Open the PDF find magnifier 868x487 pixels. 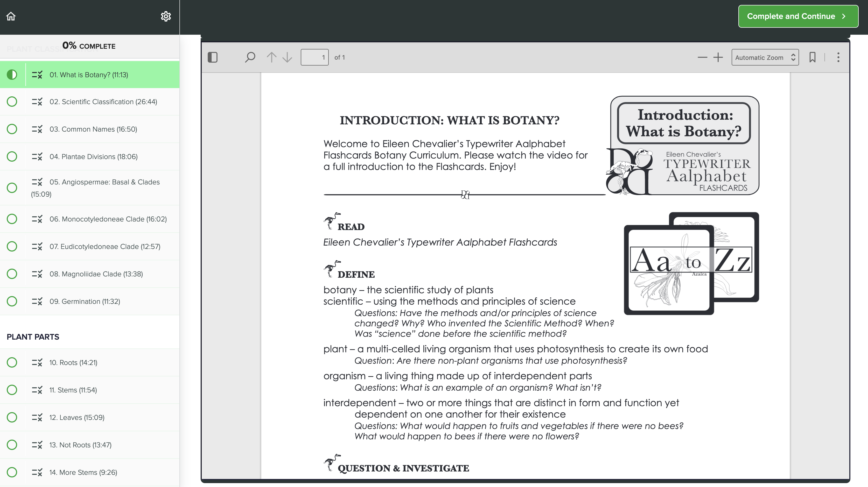coord(250,57)
